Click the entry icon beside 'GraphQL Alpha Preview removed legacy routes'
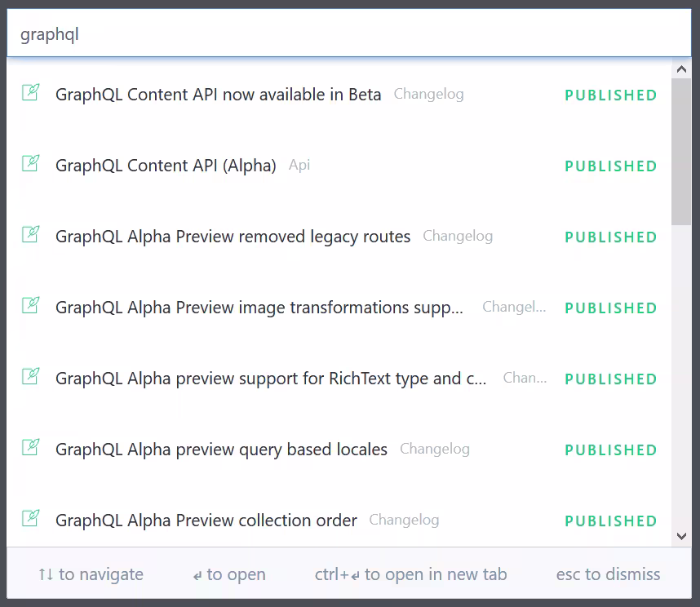This screenshot has height=607, width=700. point(31,234)
